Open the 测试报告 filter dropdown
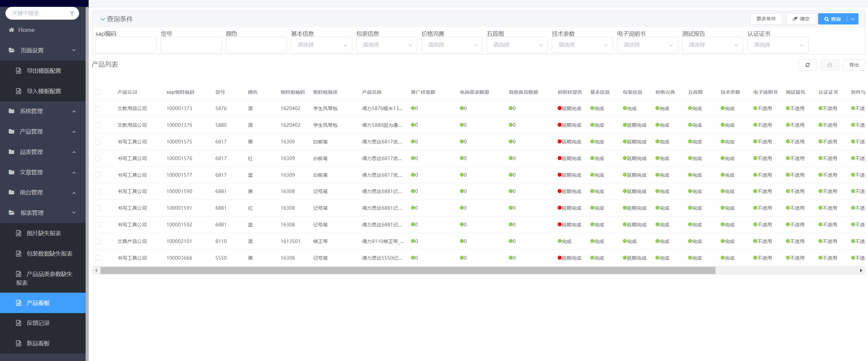868x361 pixels. 712,45
